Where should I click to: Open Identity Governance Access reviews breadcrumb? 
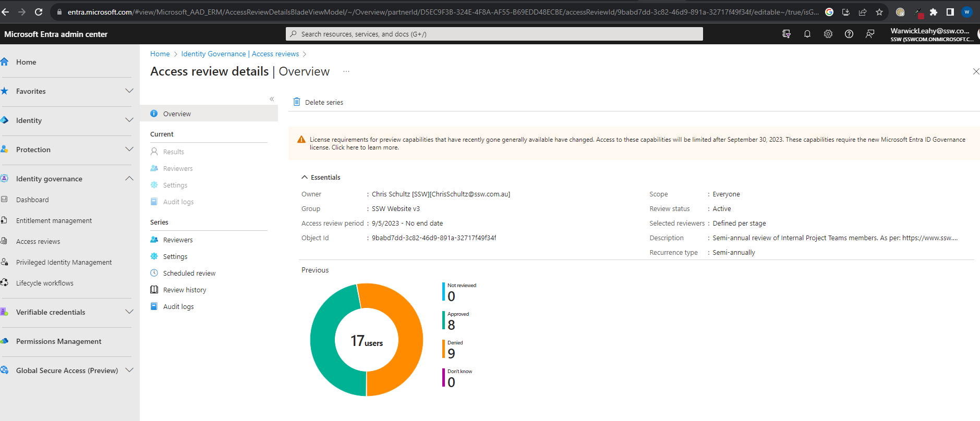240,54
